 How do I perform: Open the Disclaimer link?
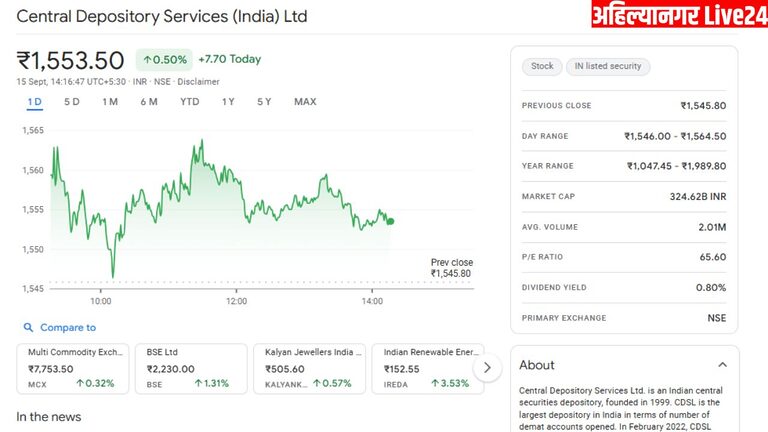(198, 82)
